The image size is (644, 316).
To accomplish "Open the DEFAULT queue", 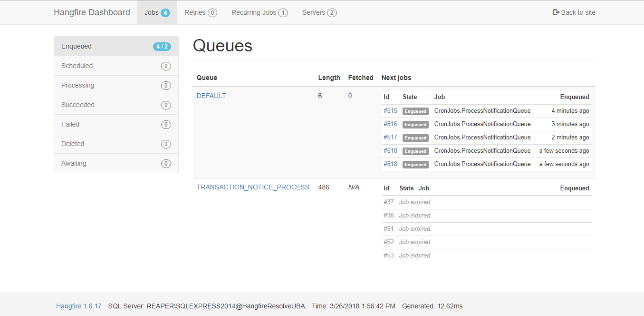I will [211, 95].
